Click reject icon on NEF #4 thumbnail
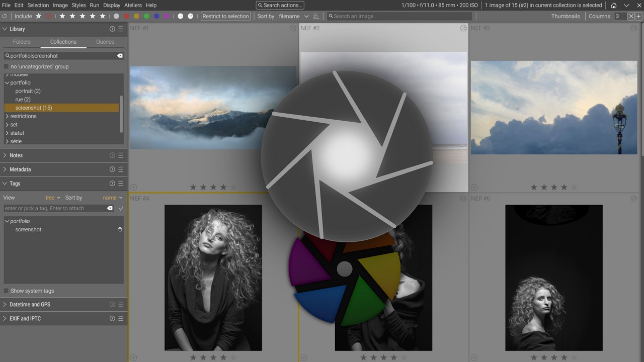The width and height of the screenshot is (644, 362). [x=133, y=357]
